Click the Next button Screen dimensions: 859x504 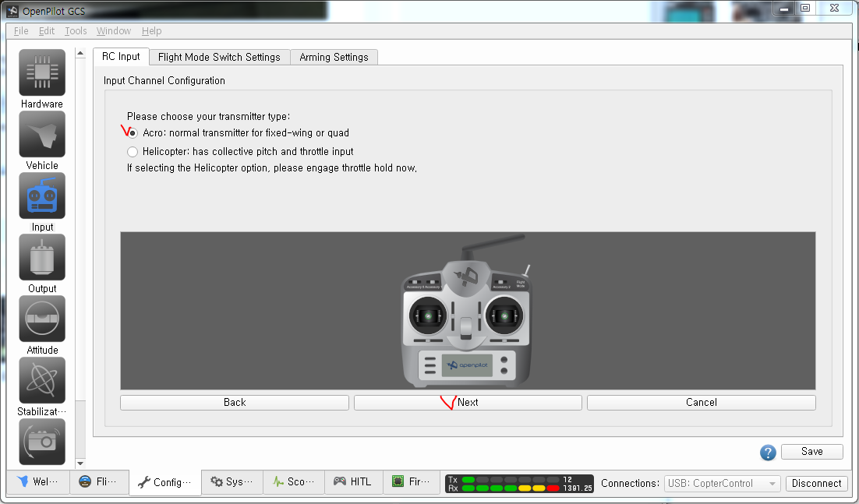click(x=468, y=402)
